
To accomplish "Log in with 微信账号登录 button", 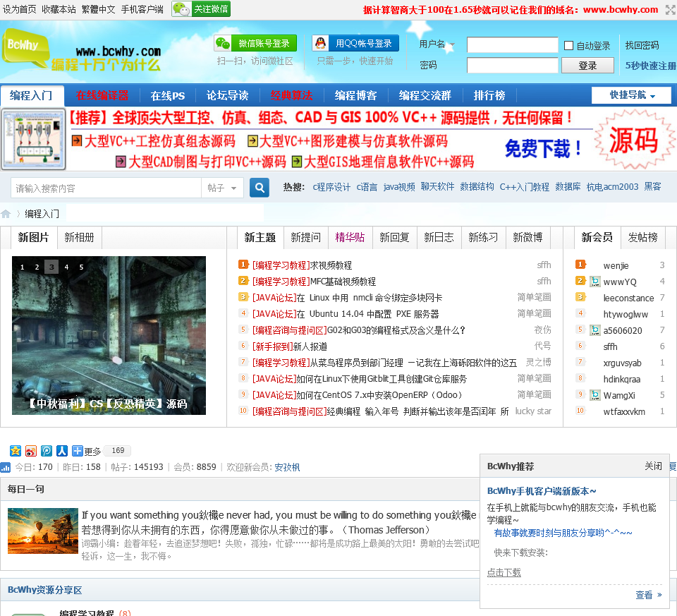I will (255, 44).
